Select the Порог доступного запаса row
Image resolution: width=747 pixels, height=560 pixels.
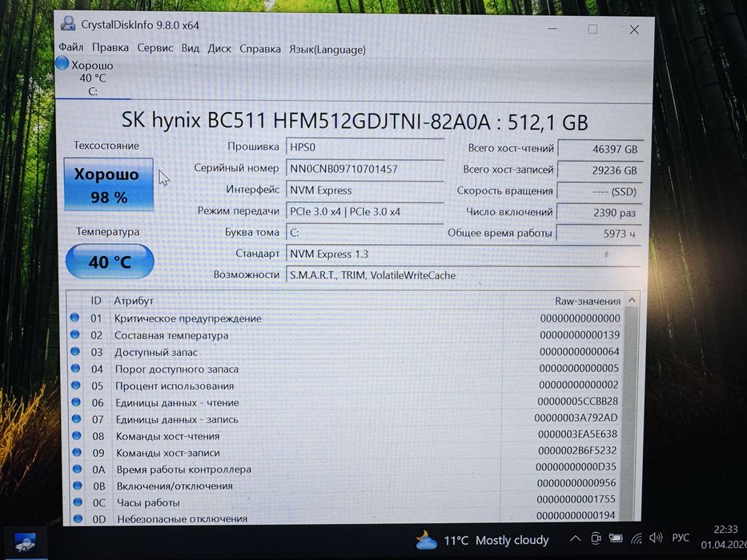345,369
